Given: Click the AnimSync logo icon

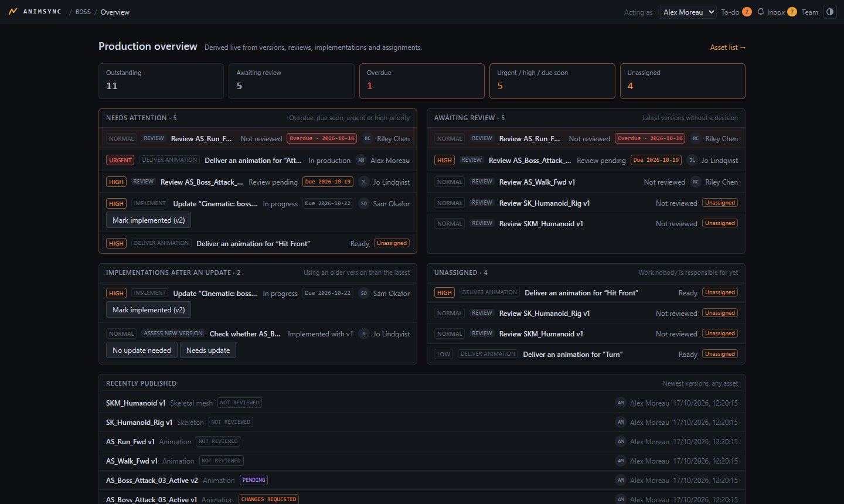Looking at the screenshot, I should coord(13,12).
